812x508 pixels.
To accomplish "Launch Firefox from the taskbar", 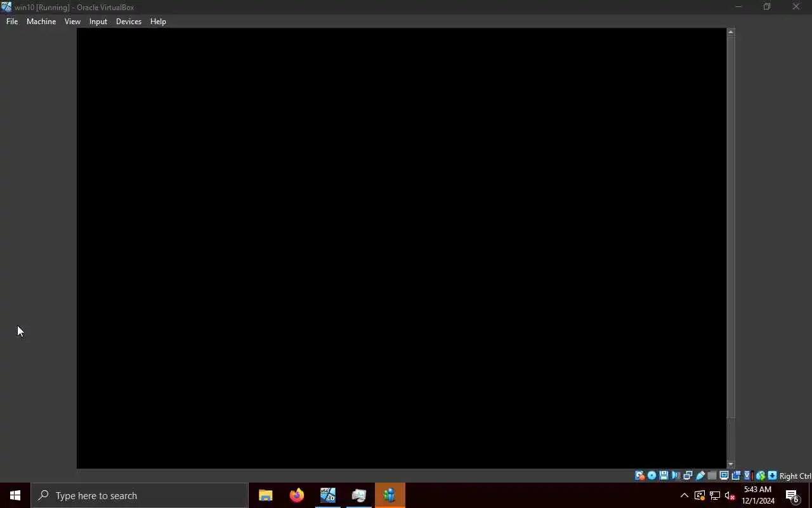I will [x=297, y=495].
